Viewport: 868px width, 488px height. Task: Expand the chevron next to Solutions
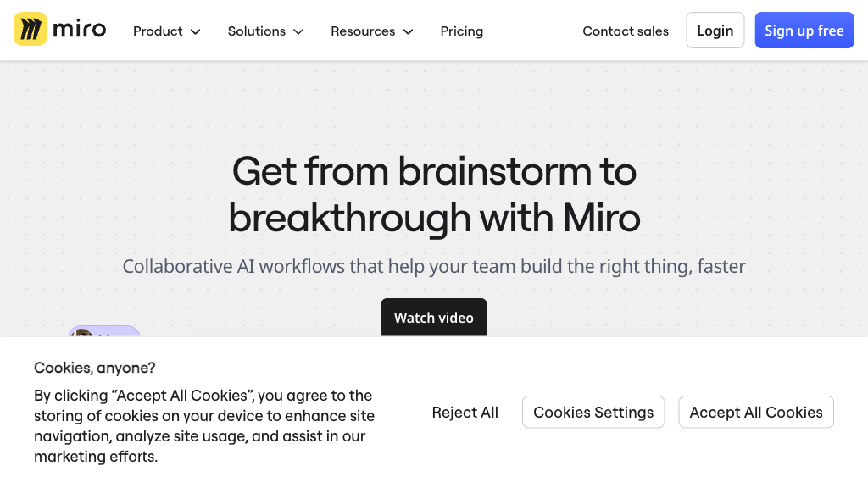(x=298, y=31)
